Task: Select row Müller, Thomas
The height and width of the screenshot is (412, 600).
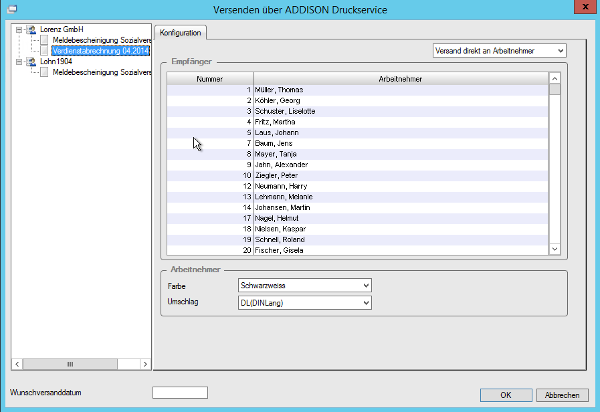Action: coord(357,90)
